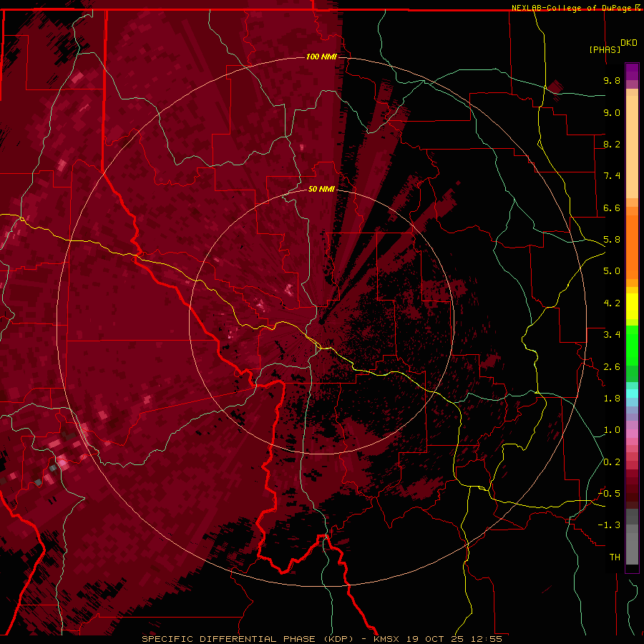Select the 1.0 value on the legend

coord(612,430)
